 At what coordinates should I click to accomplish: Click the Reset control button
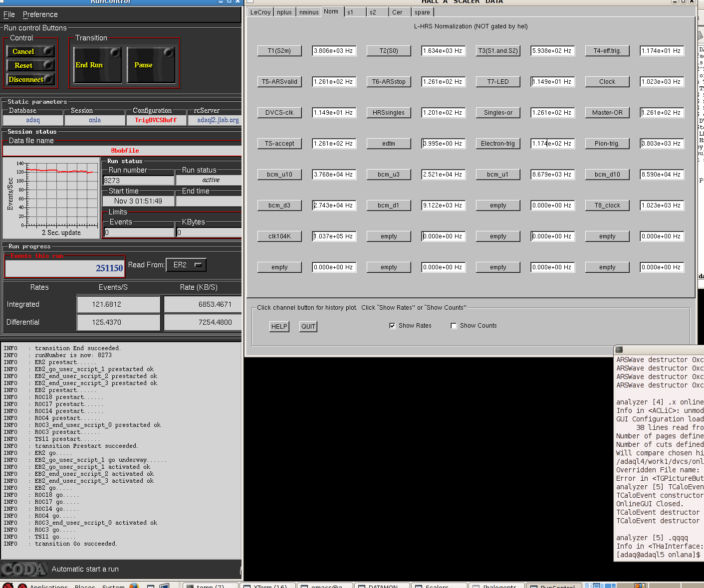click(30, 65)
